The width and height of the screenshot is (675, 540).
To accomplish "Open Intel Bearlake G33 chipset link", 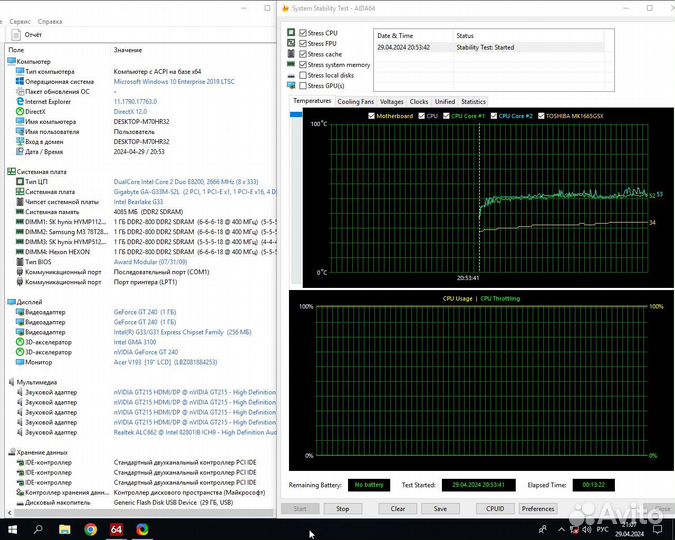I will coord(138,202).
